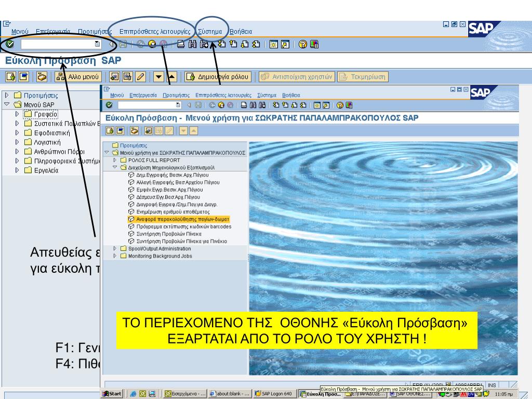Open the Βοήθεια menu in the back window
This screenshot has width=532, height=399.
[x=241, y=32]
